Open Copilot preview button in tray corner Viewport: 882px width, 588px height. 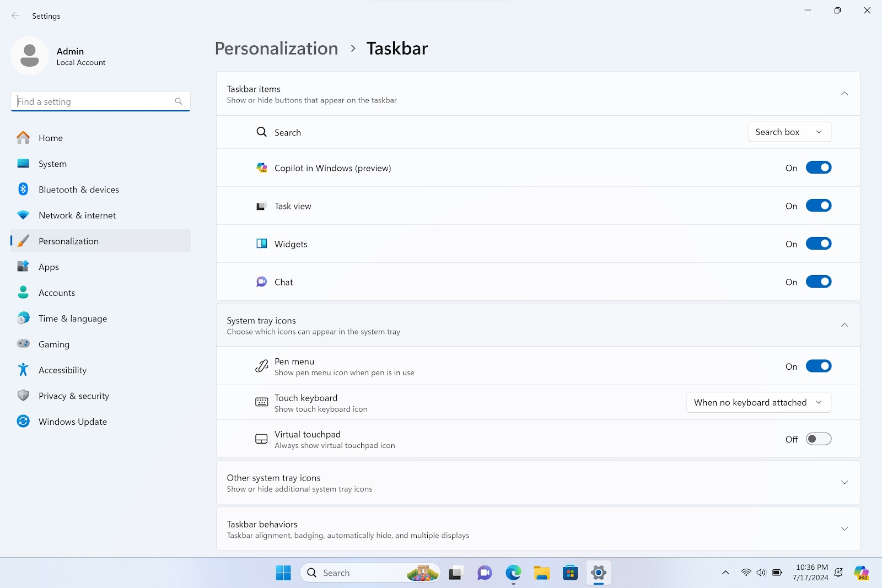pyautogui.click(x=862, y=573)
